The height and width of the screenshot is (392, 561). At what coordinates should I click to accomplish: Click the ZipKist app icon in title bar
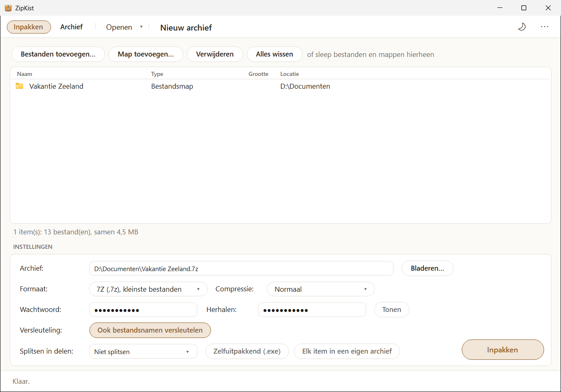pyautogui.click(x=8, y=8)
